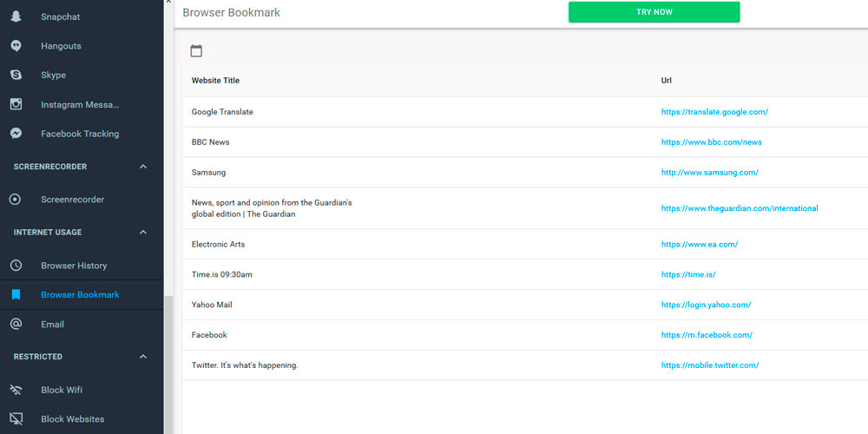Image resolution: width=868 pixels, height=434 pixels.
Task: Click the Hangouts chat bubble icon
Action: coord(16,46)
